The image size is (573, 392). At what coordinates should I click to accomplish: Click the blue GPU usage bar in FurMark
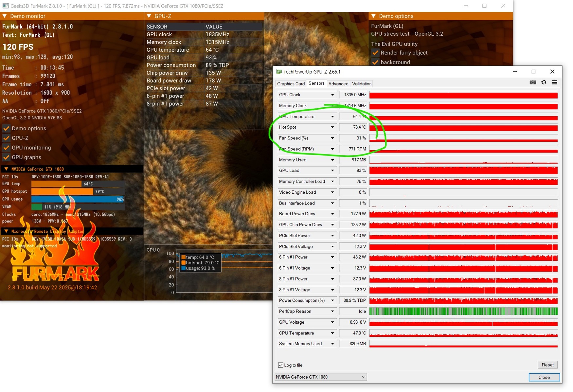(78, 199)
